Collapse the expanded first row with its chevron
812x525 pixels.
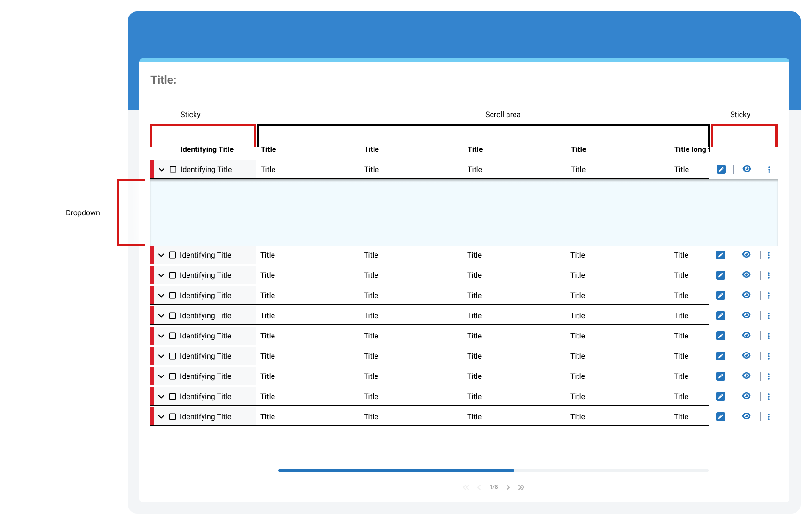[x=162, y=170]
